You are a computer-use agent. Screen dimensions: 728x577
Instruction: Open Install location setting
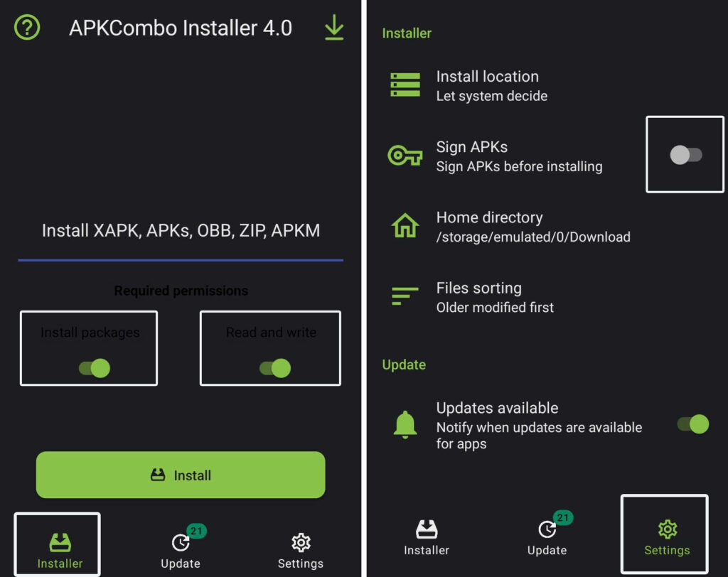[547, 85]
